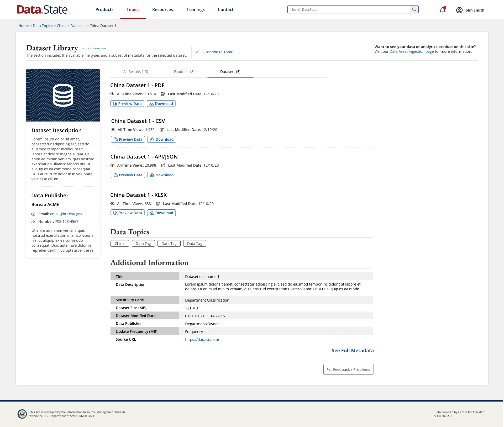Select the Trainings menu item
504x427 pixels.
(195, 9)
